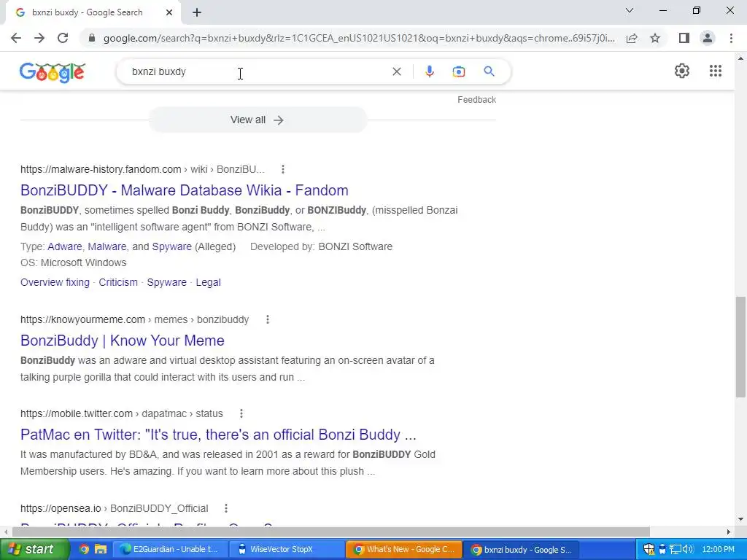This screenshot has width=747, height=560.
Task: Click the security shield tray icon
Action: click(x=649, y=549)
